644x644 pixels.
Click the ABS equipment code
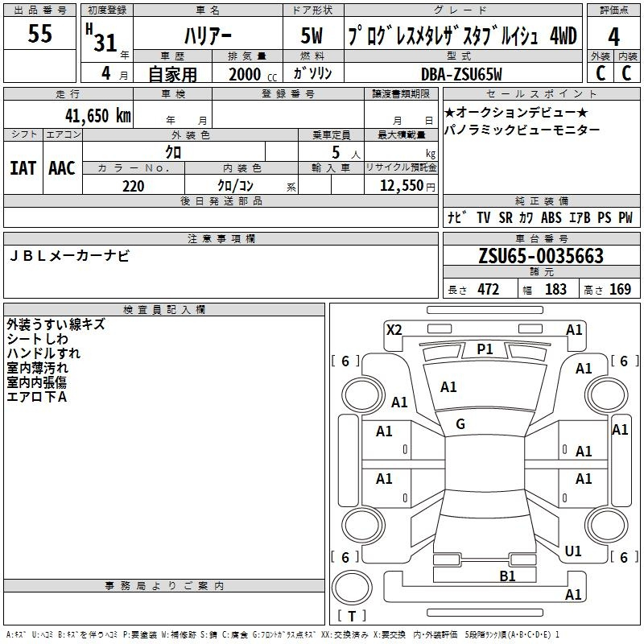tap(551, 217)
